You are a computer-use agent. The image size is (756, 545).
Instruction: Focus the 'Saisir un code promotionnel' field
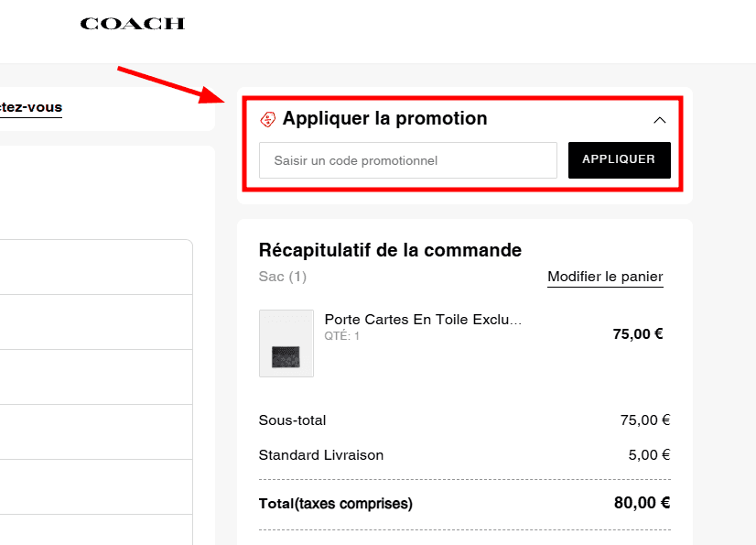tap(408, 160)
